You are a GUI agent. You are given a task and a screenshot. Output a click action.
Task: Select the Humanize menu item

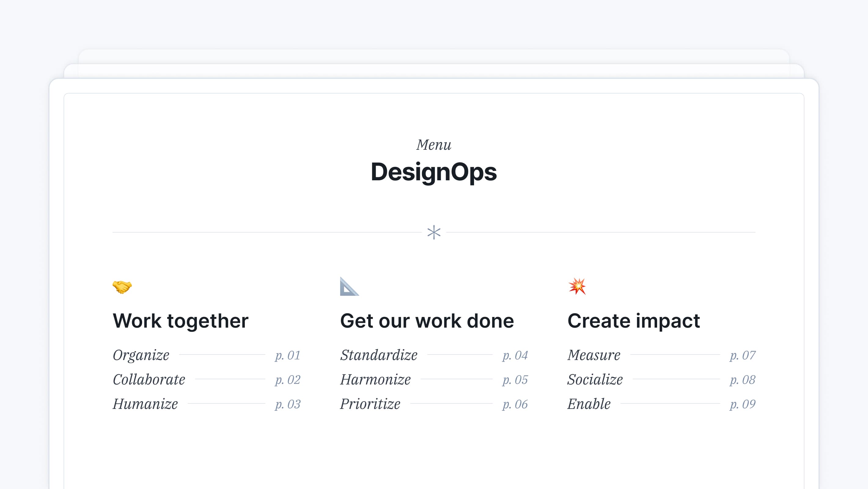coord(145,404)
